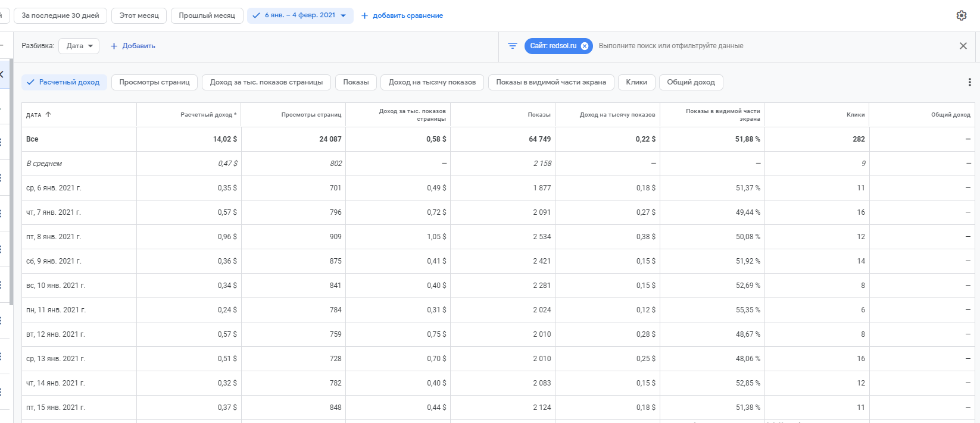Click добавить сравнение to add comparison
This screenshot has width=980, height=423.
coord(402,15)
